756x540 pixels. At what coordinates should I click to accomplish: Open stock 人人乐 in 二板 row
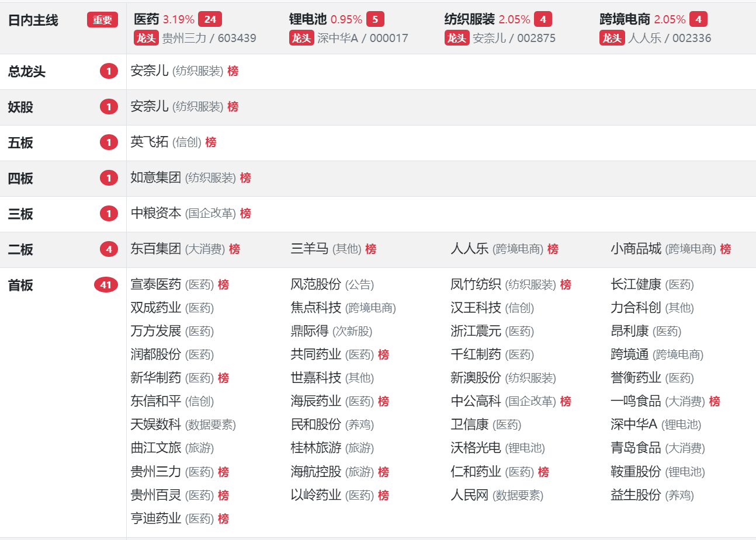(470, 249)
